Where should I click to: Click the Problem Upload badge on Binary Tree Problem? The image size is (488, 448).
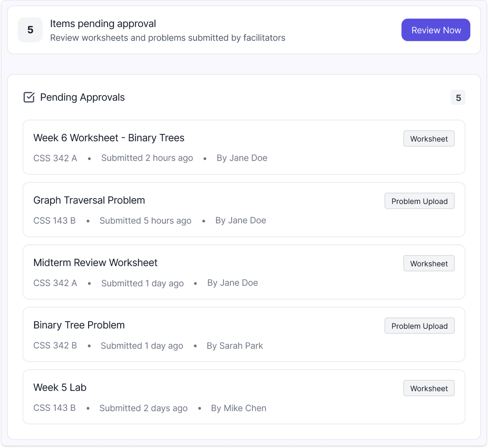click(419, 326)
